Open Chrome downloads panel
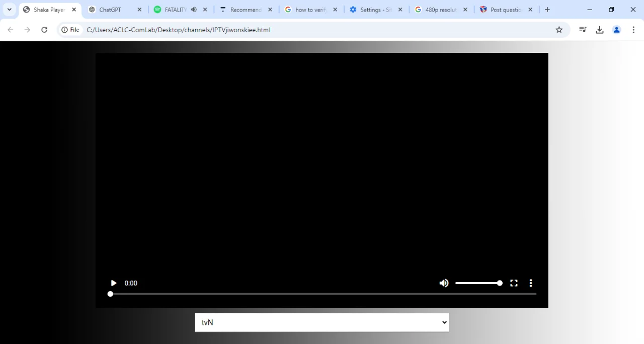Viewport: 644px width, 344px height. (x=600, y=30)
